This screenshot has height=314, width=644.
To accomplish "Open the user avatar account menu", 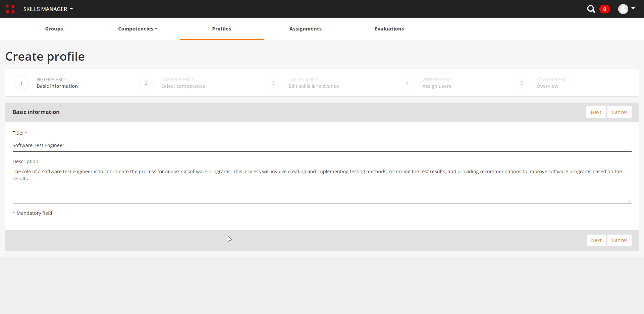I will click(623, 9).
